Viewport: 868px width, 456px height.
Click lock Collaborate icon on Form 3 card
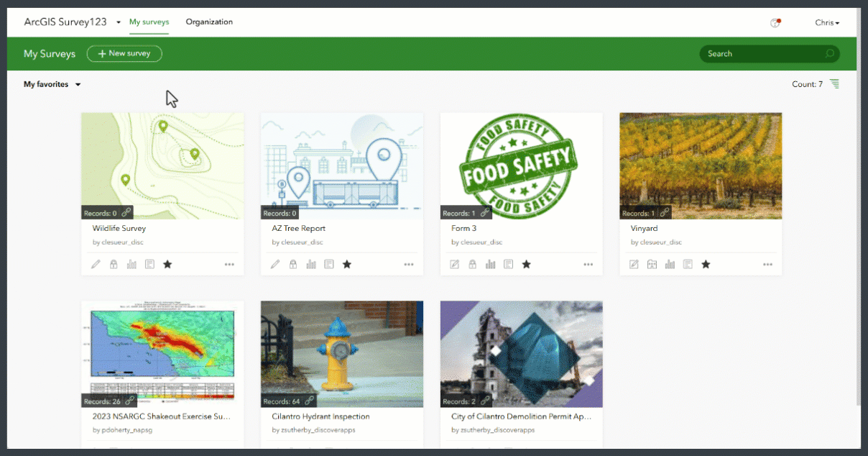[x=473, y=265]
